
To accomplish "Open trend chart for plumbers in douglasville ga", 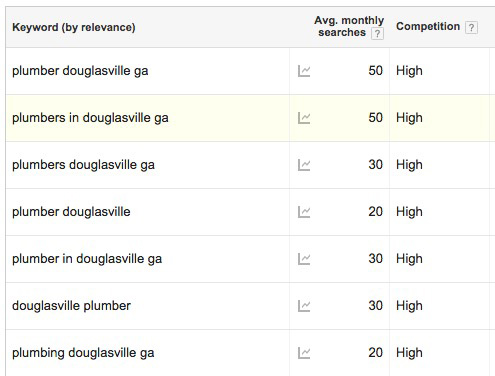I will coord(304,118).
